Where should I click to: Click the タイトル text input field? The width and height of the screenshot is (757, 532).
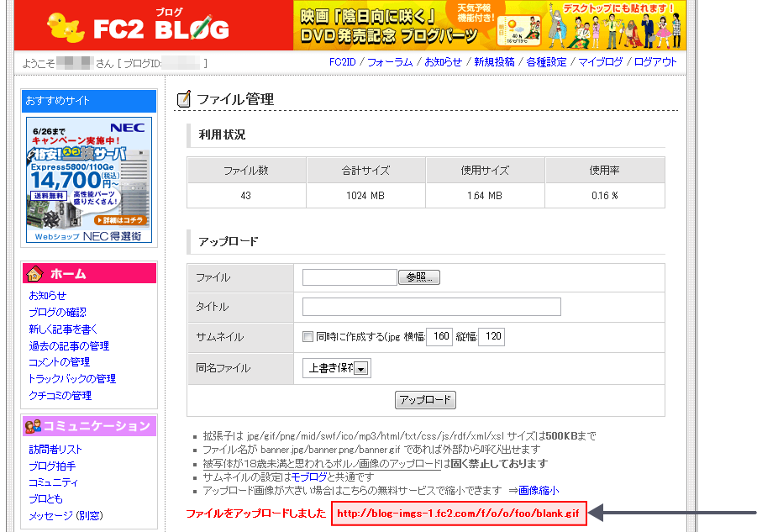point(431,307)
